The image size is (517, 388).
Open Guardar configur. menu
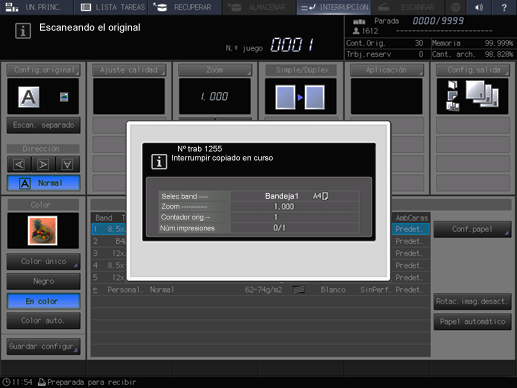[43, 347]
